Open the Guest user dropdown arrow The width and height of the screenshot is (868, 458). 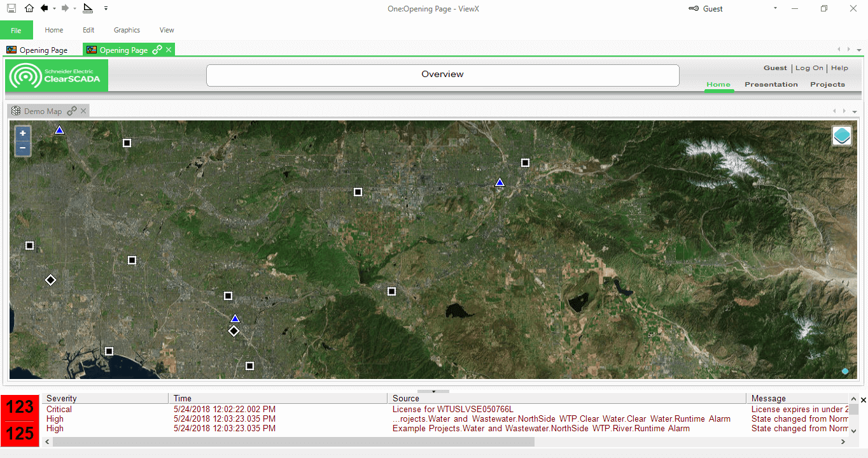(775, 8)
